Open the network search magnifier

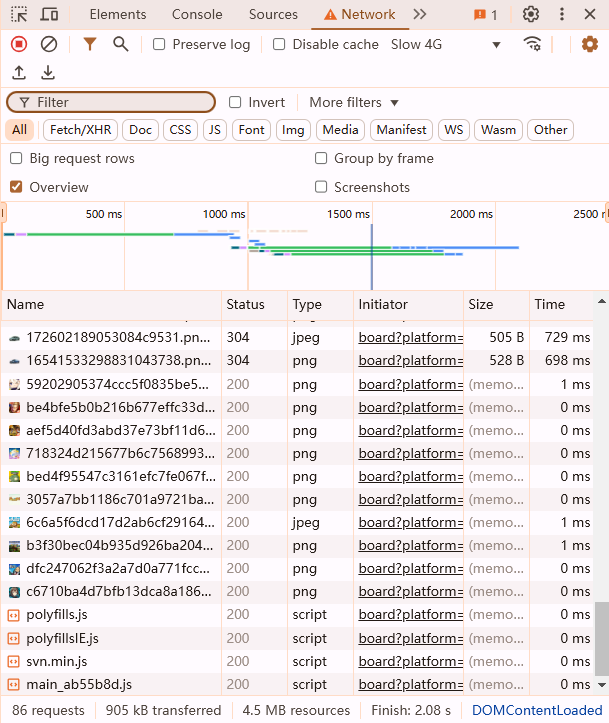(x=121, y=44)
